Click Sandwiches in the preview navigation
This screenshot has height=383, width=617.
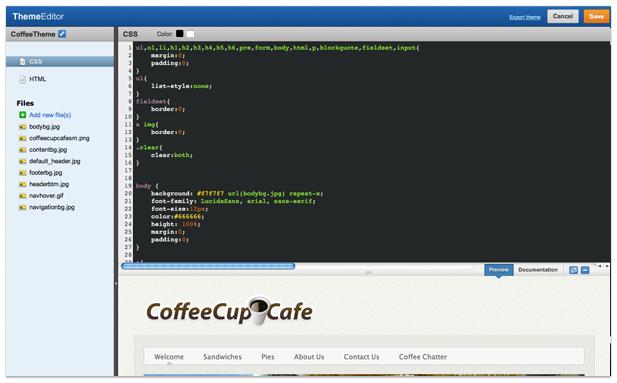coord(222,357)
